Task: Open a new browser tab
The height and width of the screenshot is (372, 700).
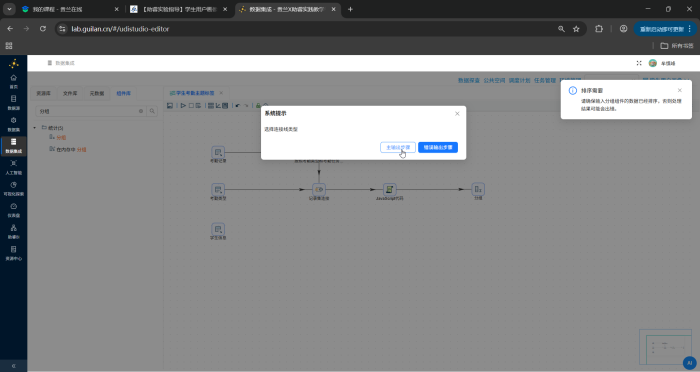Action: (x=350, y=9)
